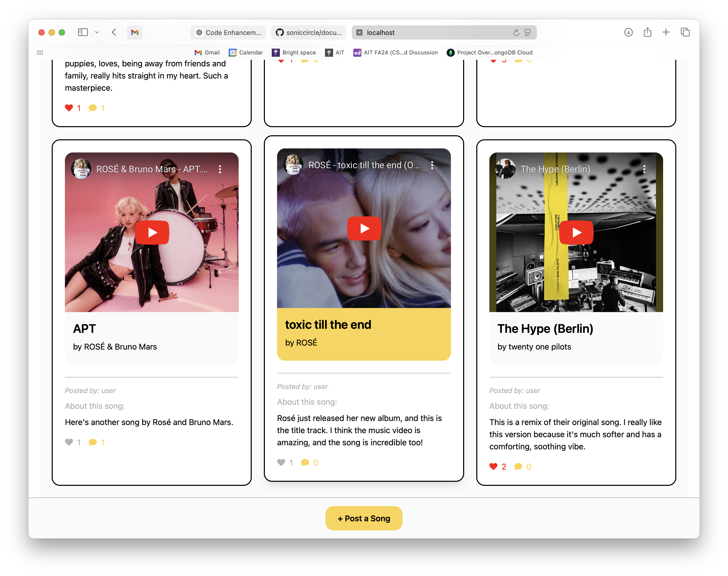Click 'Posted by: user' on APT card
728x576 pixels.
[x=90, y=391]
